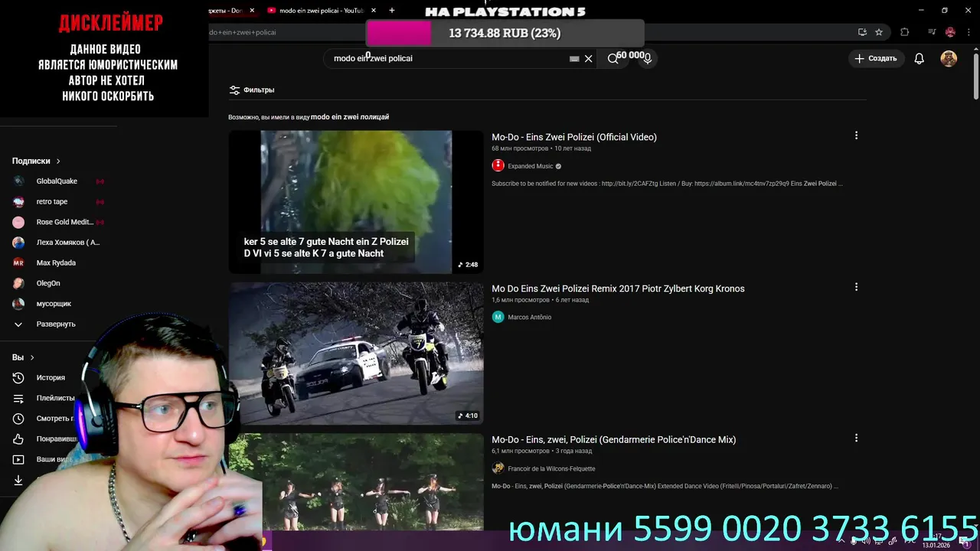The height and width of the screenshot is (551, 980).
Task: Open the on-screen keyboard in search box
Action: pos(574,59)
